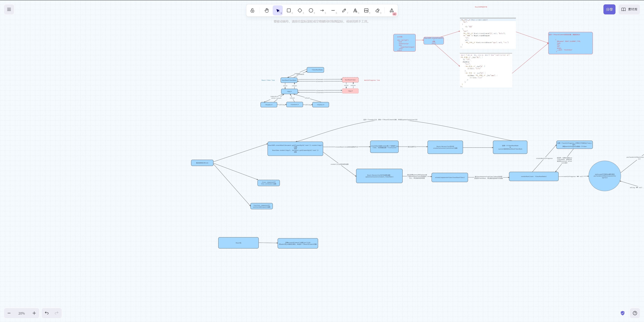Select the Ellipse shape tool
The width and height of the screenshot is (644, 322).
(x=311, y=11)
